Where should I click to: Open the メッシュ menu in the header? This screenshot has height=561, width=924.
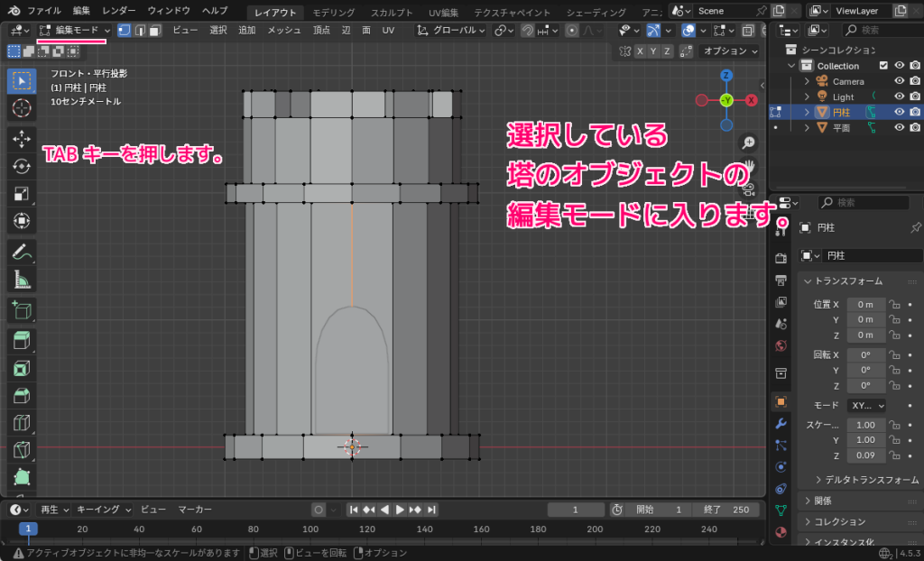pos(285,30)
